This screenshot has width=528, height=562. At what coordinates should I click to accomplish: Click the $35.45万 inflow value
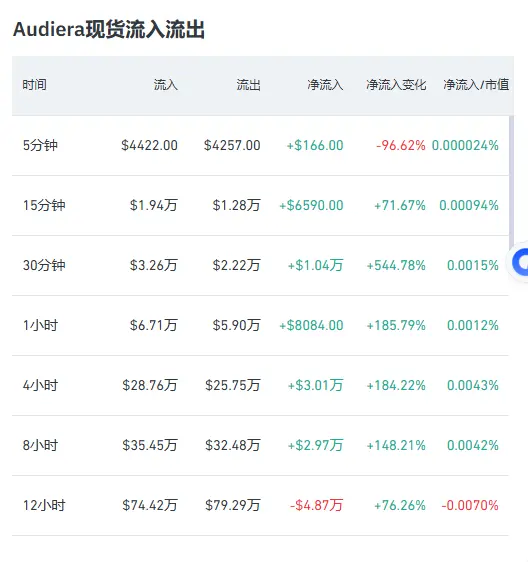pos(150,445)
